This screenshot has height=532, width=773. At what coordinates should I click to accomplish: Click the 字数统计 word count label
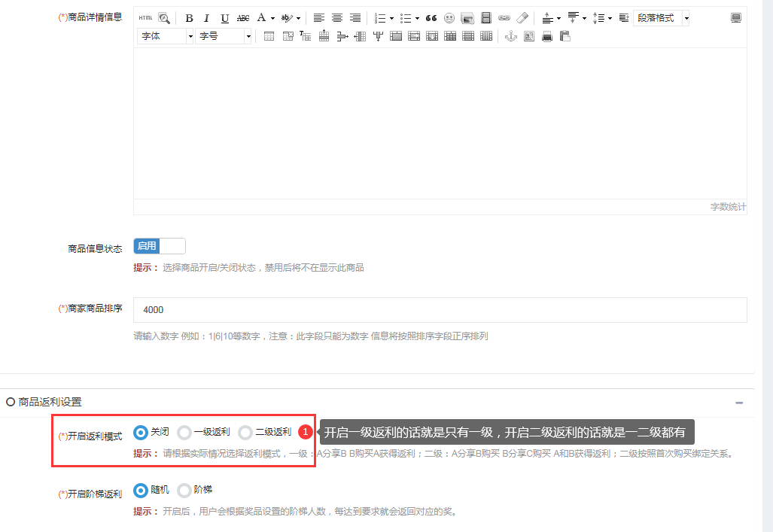(728, 207)
